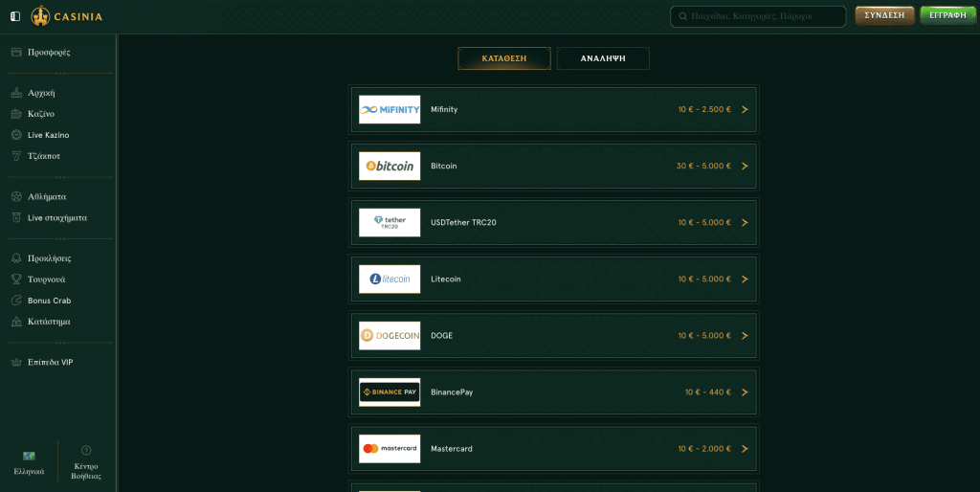The height and width of the screenshot is (492, 980).
Task: Click the Casinia crown logo
Action: pos(40,16)
